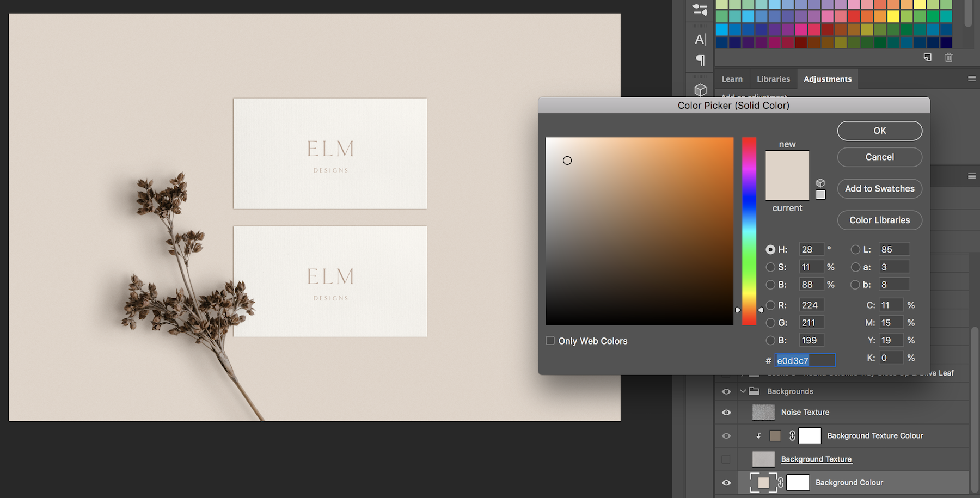
Task: Select the S saturation radio button
Action: pos(770,267)
